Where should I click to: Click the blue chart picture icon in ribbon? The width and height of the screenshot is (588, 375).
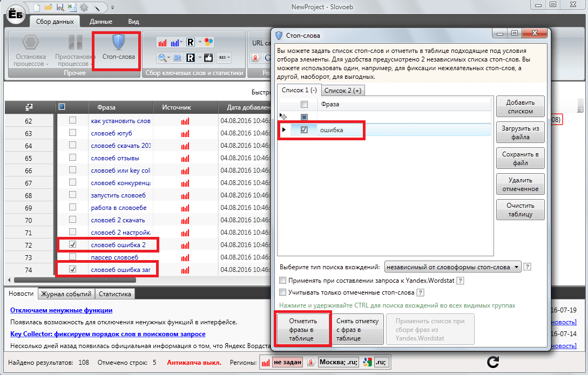tap(178, 58)
